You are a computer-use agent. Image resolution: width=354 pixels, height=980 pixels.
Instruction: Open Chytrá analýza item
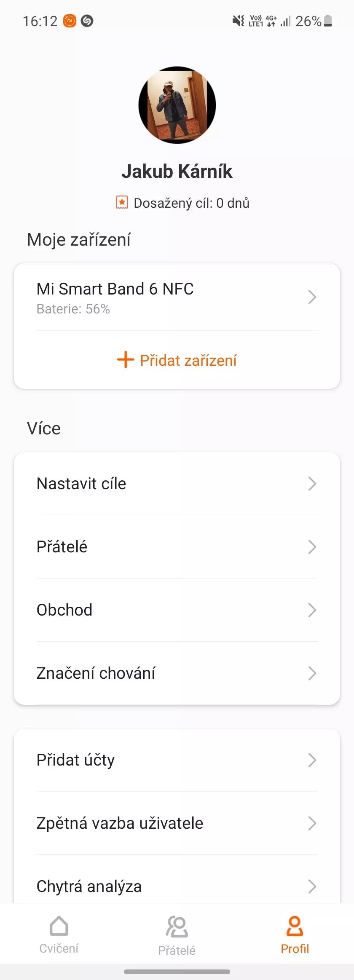point(177,884)
